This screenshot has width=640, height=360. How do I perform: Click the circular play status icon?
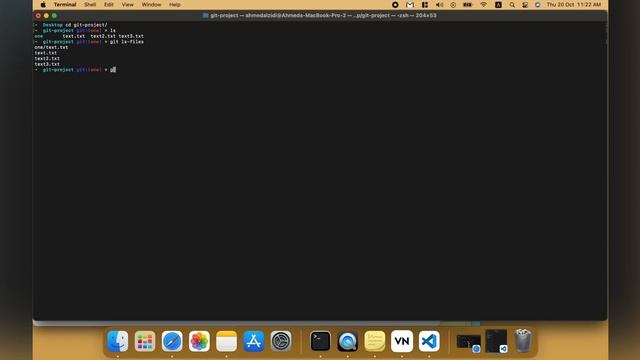coord(453,5)
